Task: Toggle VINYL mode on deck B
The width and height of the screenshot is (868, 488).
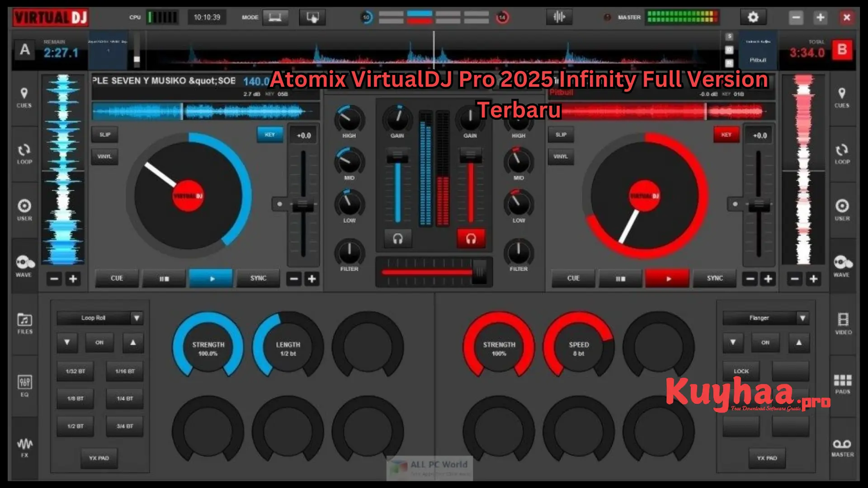Action: point(561,157)
